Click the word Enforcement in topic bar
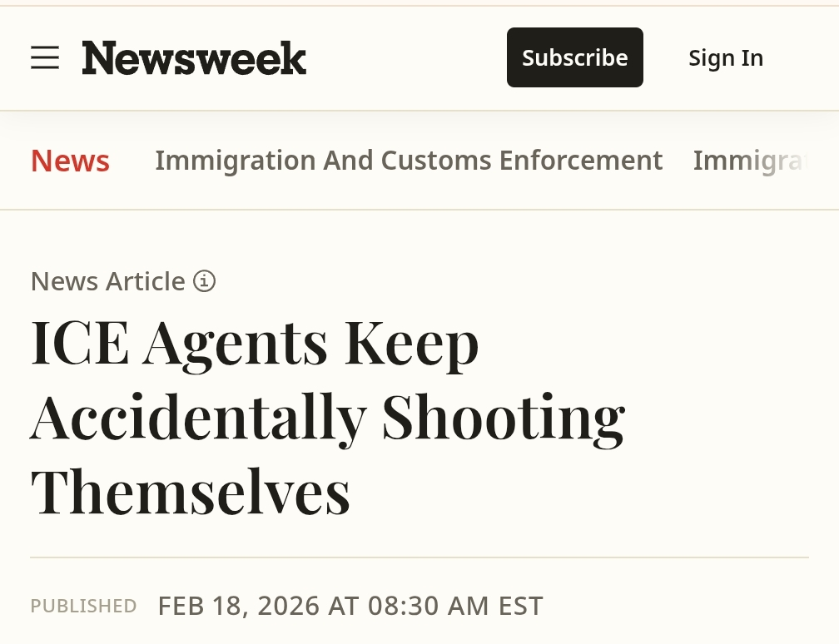Viewport: 839px width, 644px height. [581, 160]
